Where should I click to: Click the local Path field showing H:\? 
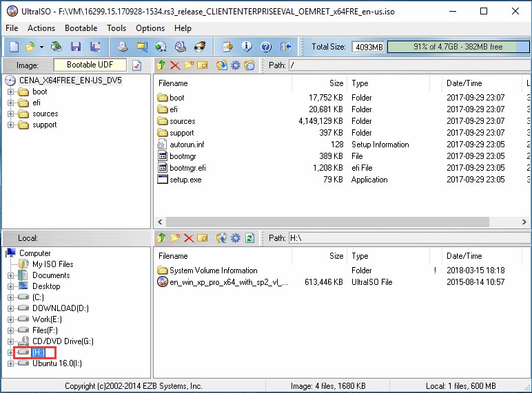coord(410,238)
